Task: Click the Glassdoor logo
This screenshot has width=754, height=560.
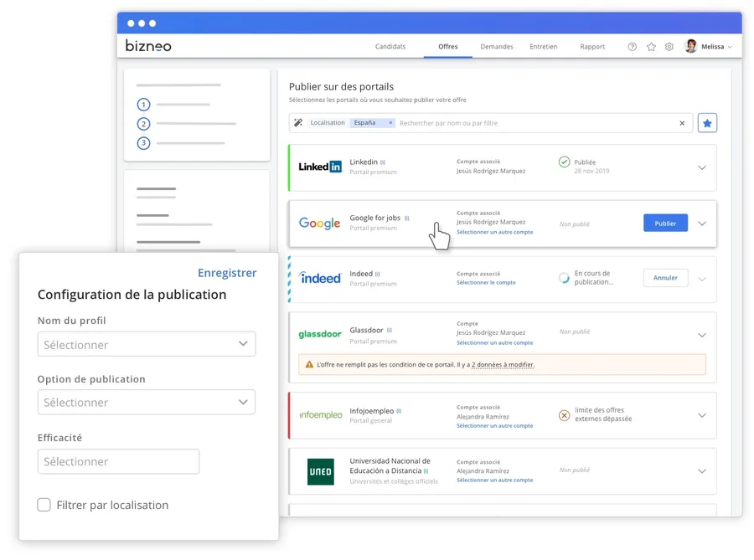Action: pos(320,334)
